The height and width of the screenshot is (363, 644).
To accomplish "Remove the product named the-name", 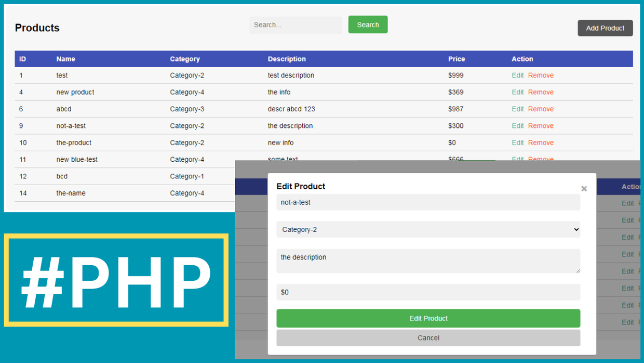I will coord(541,193).
